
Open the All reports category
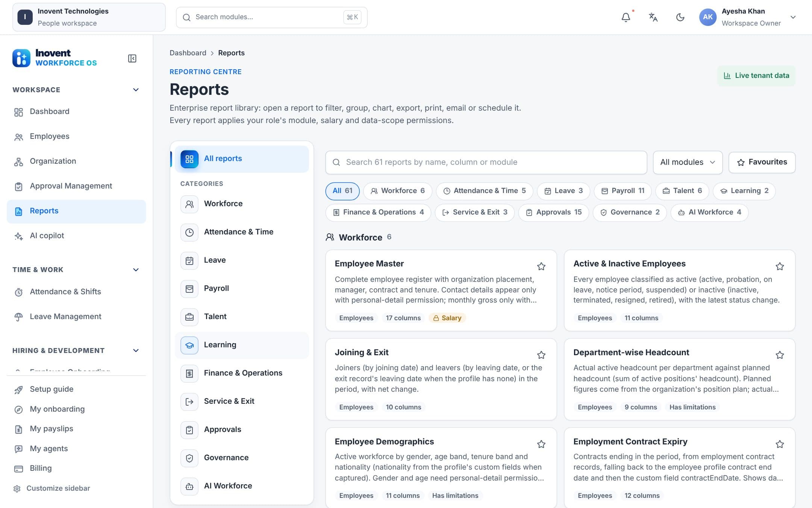[x=242, y=159]
